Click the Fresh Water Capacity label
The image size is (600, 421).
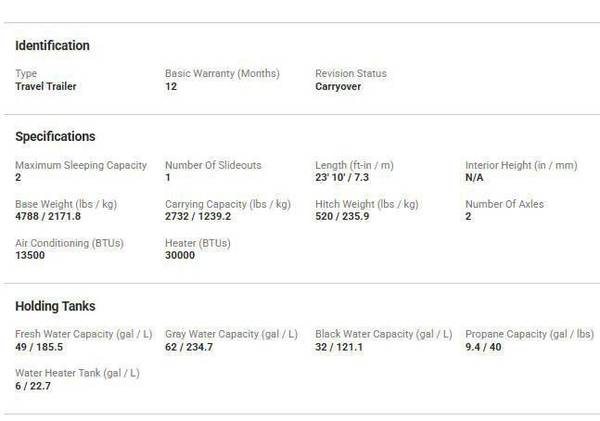[82, 334]
